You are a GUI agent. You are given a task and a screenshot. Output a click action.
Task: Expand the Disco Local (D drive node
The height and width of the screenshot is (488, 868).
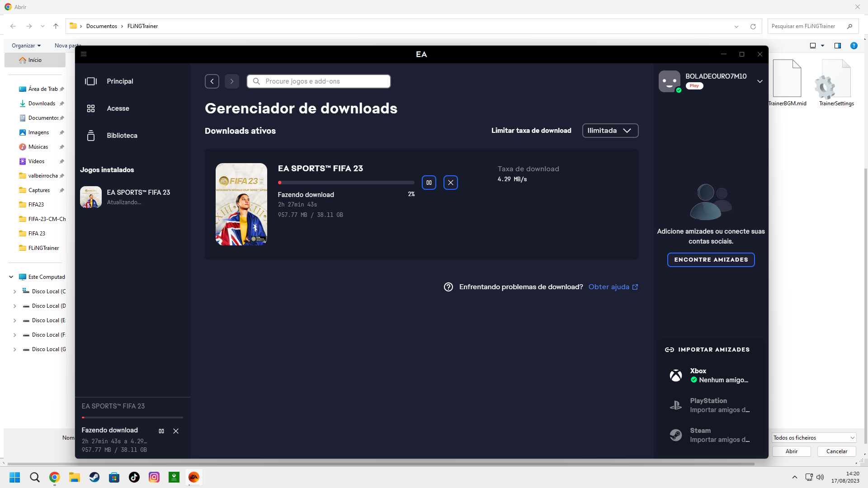pos(14,306)
